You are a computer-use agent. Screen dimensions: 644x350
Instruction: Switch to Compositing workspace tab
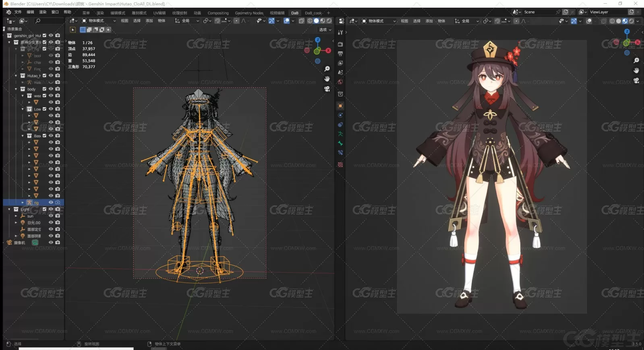pyautogui.click(x=218, y=13)
